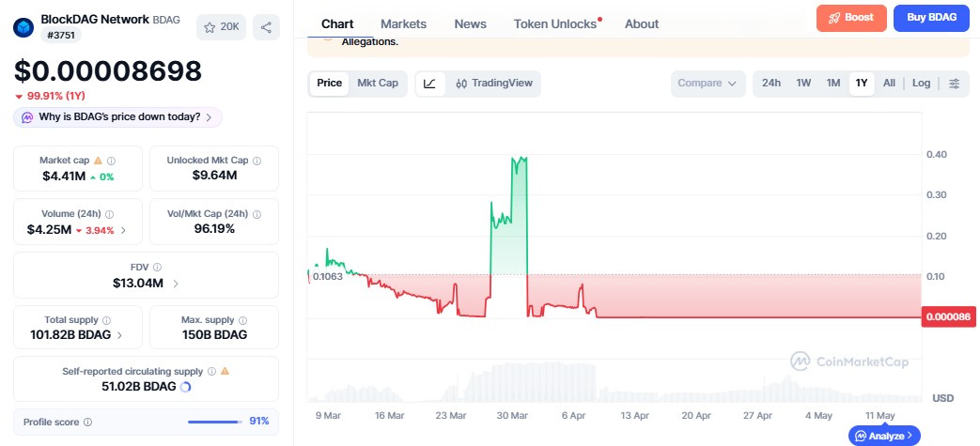Image resolution: width=980 pixels, height=446 pixels.
Task: Open FDV info icon
Action: (x=158, y=268)
